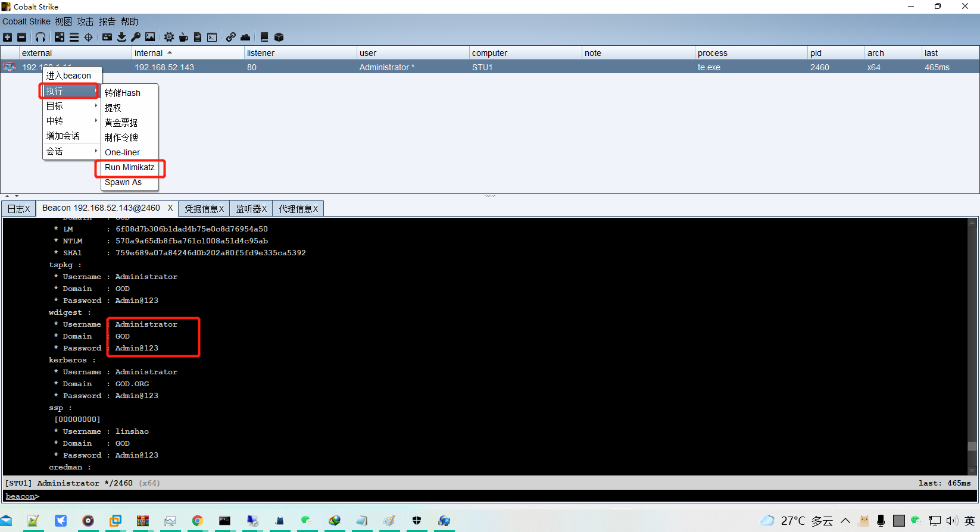This screenshot has width=980, height=532.
Task: Open the 报告 menu
Action: point(107,21)
